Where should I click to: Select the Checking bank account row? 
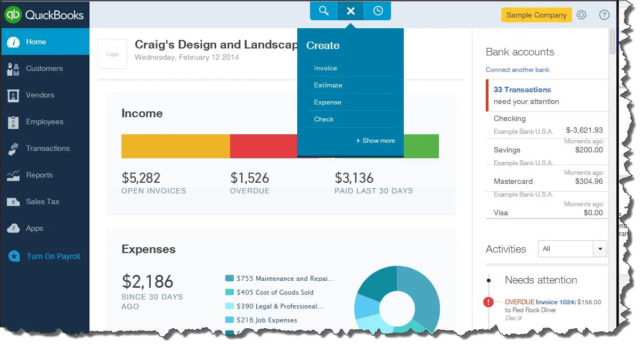coord(548,125)
